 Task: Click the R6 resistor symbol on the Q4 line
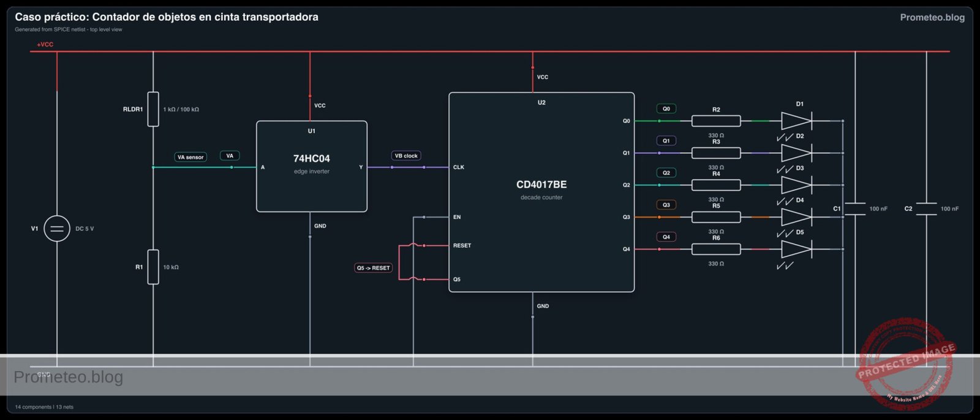(716, 249)
